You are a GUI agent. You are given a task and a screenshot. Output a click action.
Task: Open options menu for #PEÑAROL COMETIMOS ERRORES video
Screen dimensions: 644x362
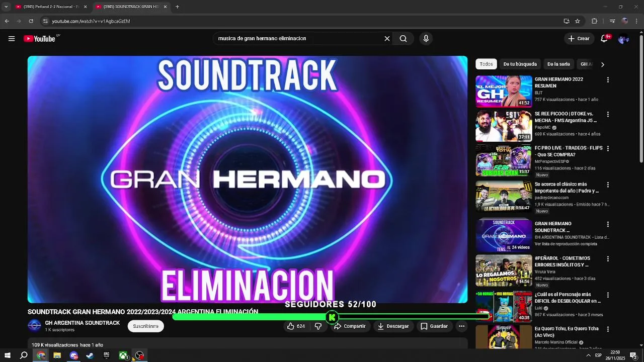coord(608,259)
